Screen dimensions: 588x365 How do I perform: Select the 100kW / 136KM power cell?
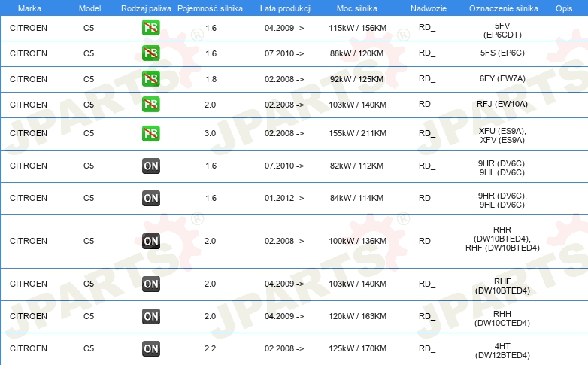tap(357, 241)
